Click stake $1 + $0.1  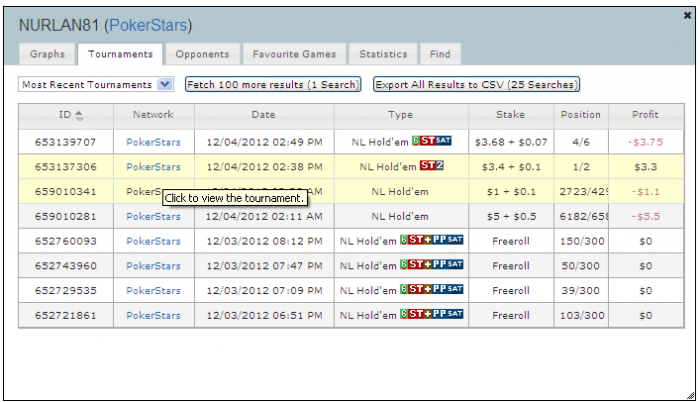click(x=511, y=192)
